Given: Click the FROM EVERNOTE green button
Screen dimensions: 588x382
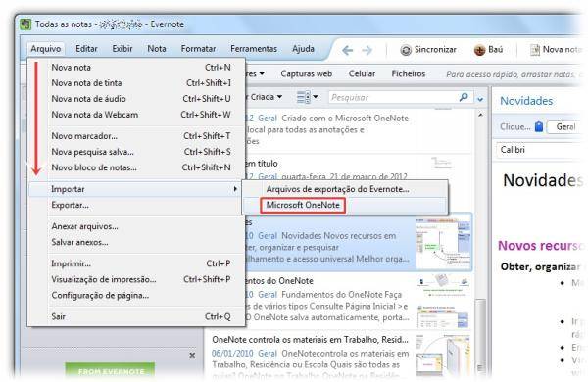Looking at the screenshot, I should pos(110,371).
